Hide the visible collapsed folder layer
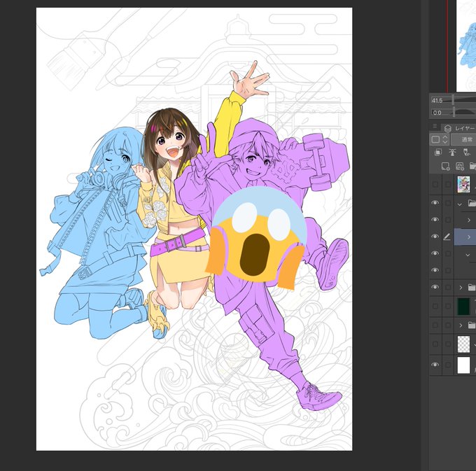476x471 pixels. (435, 287)
